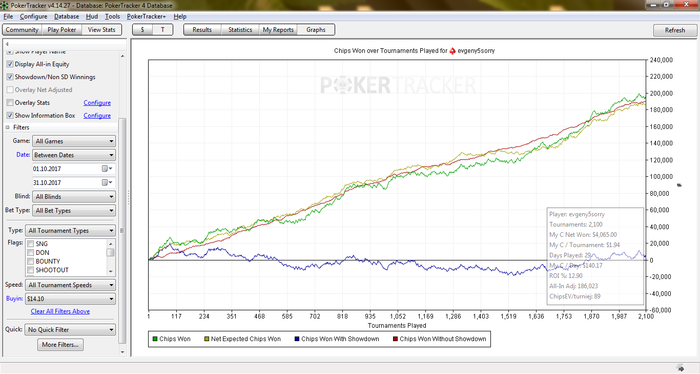Click the PokerStars icon beside evgeny5sorry
Image resolution: width=700 pixels, height=374 pixels.
(x=452, y=51)
